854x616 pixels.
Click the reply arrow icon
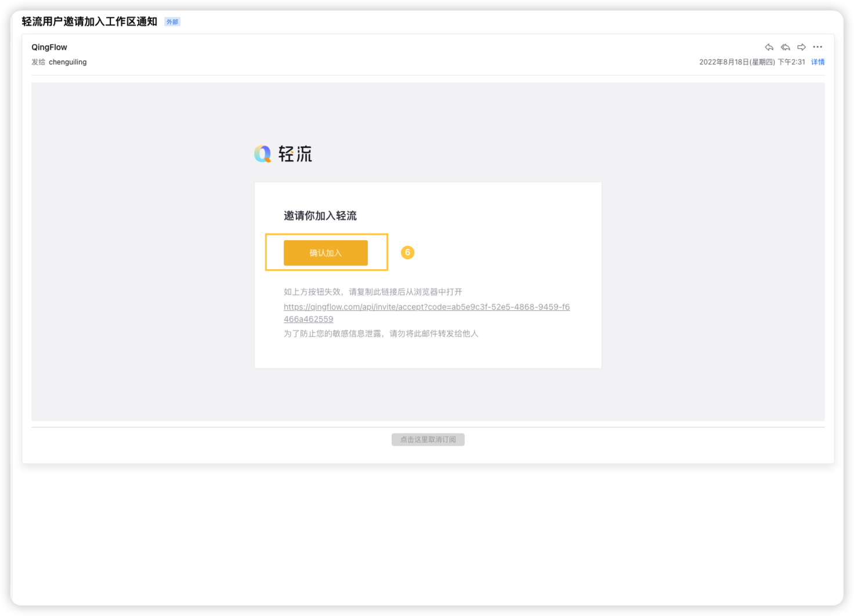click(769, 47)
